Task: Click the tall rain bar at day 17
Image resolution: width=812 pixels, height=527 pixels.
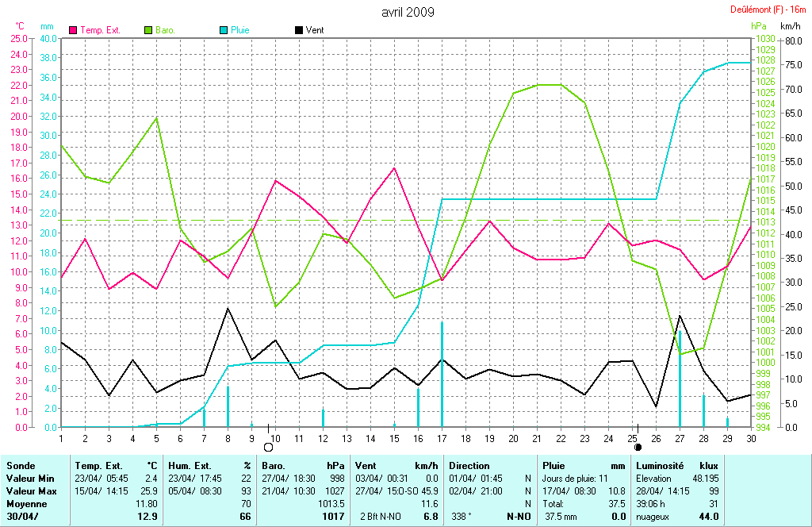Action: tap(442, 373)
